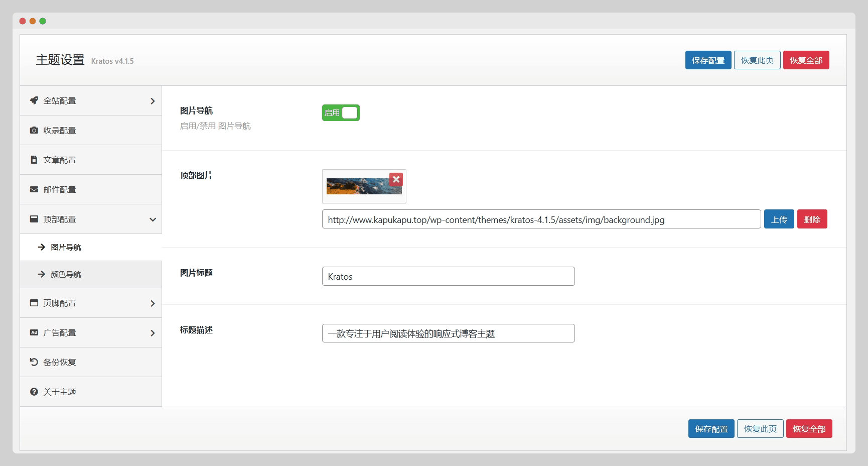Click the 图片标题 Kratos text field
This screenshot has width=868, height=466.
click(x=448, y=276)
